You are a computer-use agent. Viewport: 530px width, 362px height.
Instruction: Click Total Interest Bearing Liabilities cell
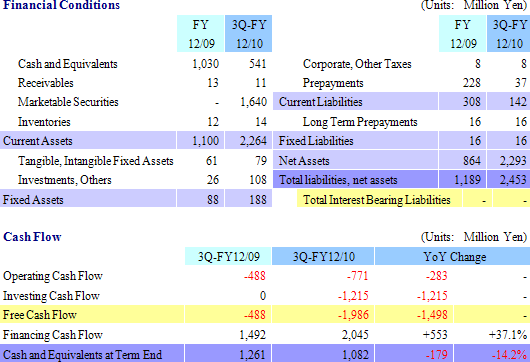click(377, 199)
